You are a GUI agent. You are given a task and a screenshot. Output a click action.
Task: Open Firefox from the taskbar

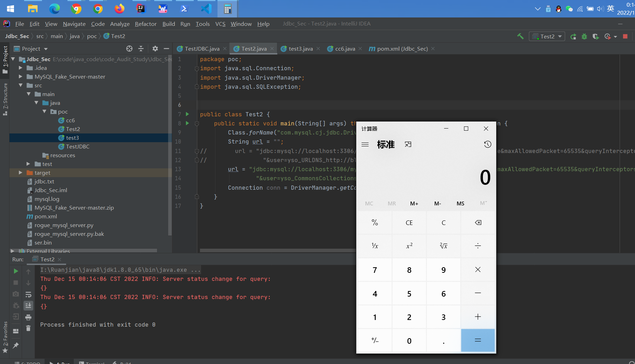(x=120, y=9)
